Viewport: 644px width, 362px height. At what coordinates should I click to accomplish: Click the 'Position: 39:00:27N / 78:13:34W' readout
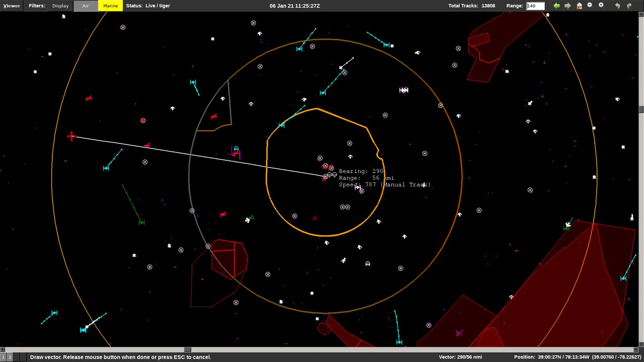[x=551, y=357]
